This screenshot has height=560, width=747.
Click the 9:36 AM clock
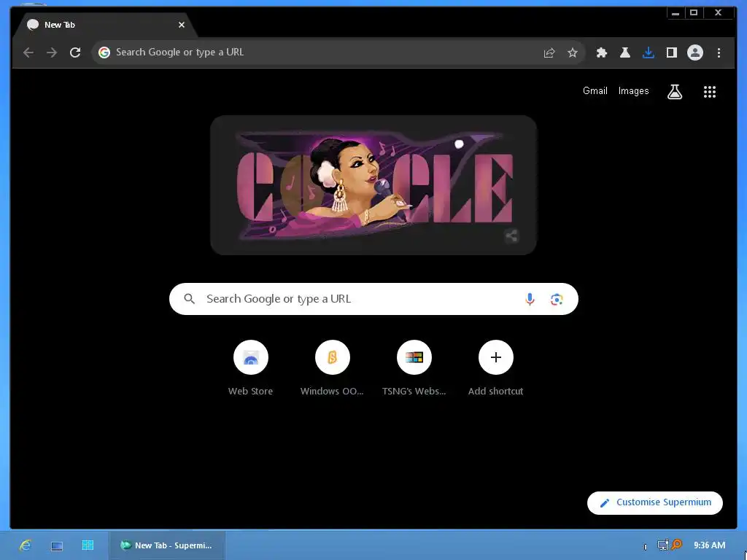(709, 545)
